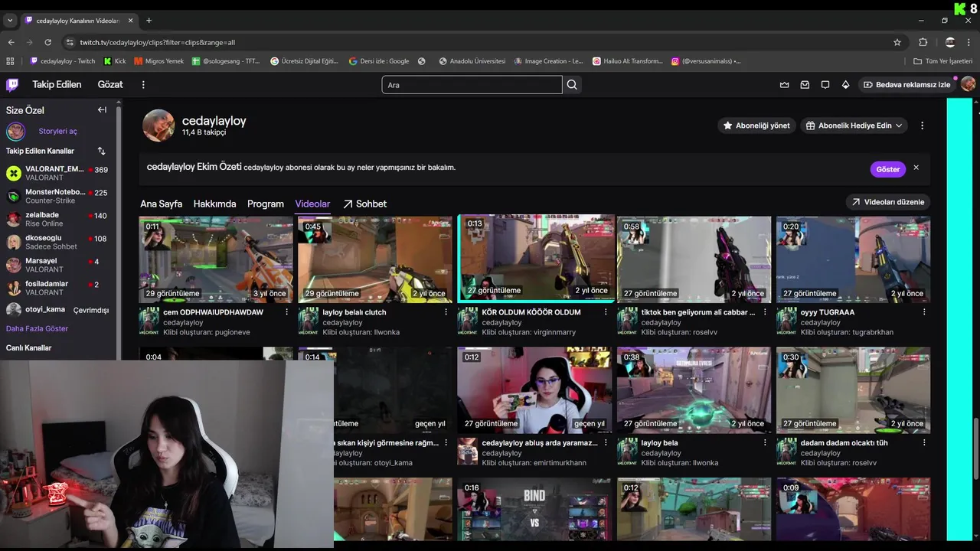
Task: Open the top navigation more-options dots
Action: tap(143, 84)
